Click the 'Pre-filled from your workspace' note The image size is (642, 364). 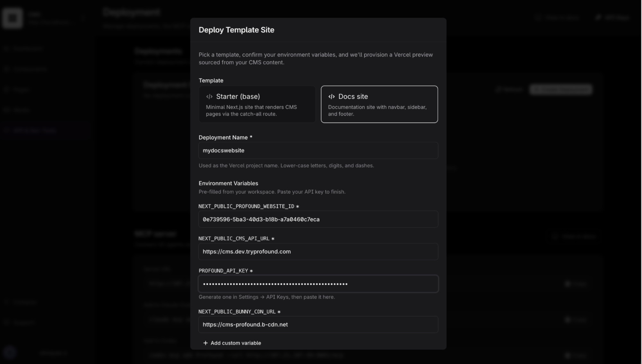tap(272, 192)
